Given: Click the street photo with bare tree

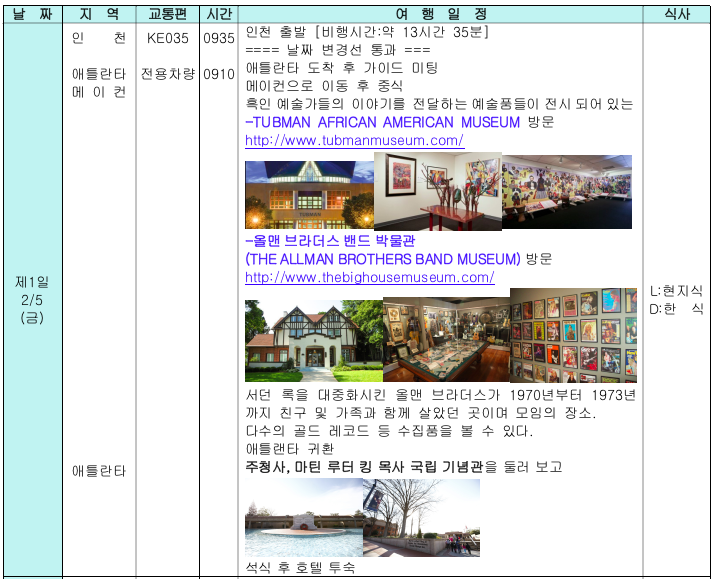Looking at the screenshot, I should [x=421, y=518].
